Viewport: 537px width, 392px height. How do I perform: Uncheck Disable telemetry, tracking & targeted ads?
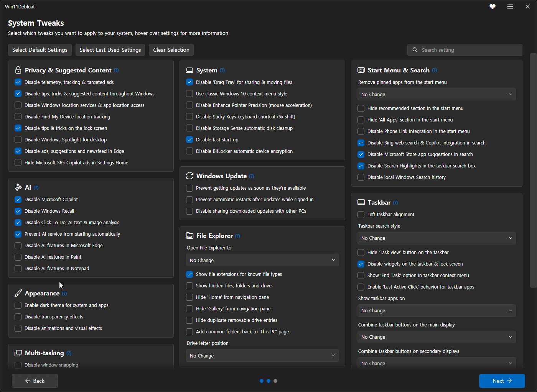(18, 82)
